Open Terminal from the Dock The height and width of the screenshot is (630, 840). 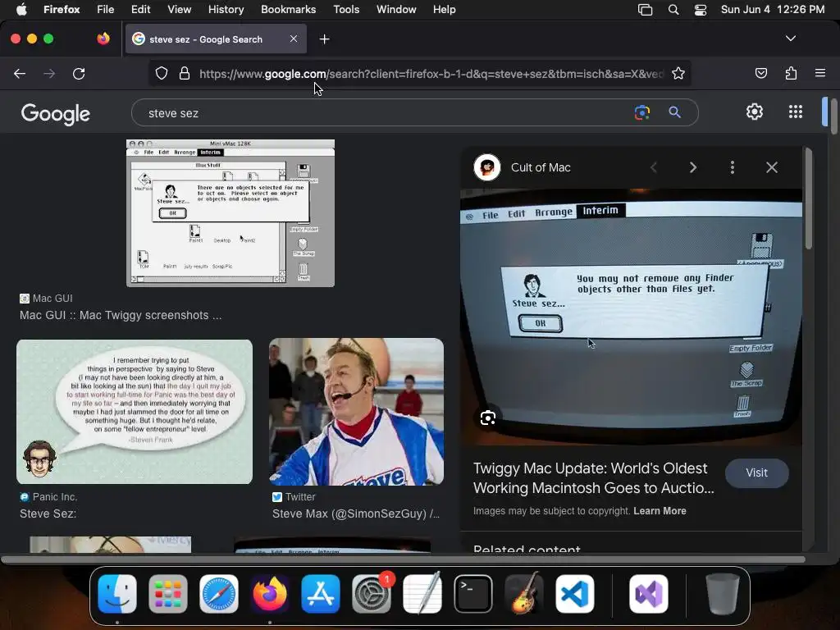tap(473, 594)
